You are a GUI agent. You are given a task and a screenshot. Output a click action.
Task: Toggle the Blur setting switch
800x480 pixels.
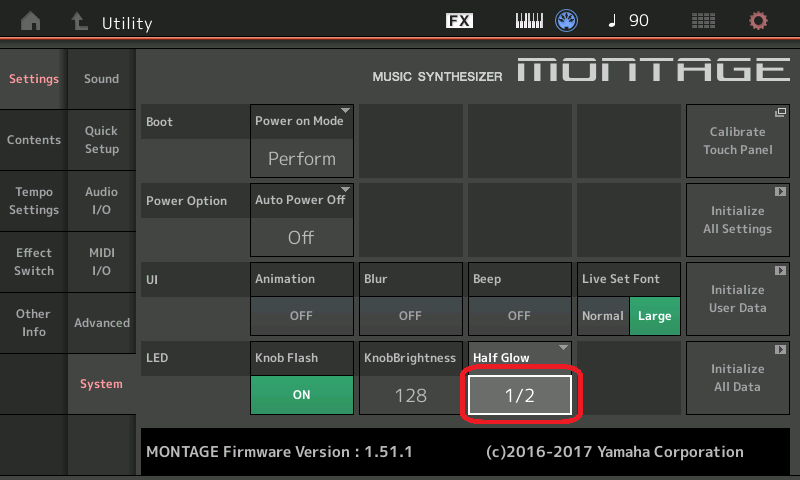click(410, 315)
